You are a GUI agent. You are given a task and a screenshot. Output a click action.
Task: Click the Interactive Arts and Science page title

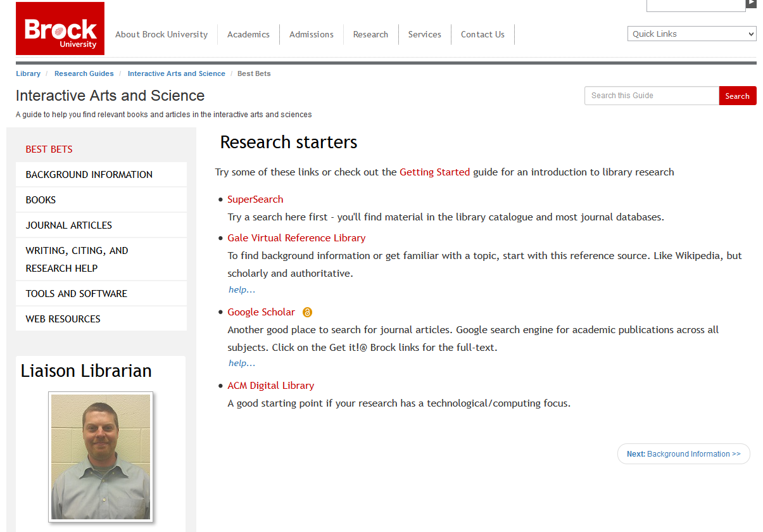point(110,96)
